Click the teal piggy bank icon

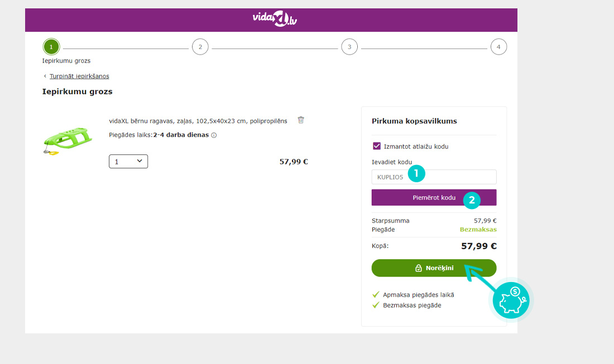pos(511,300)
